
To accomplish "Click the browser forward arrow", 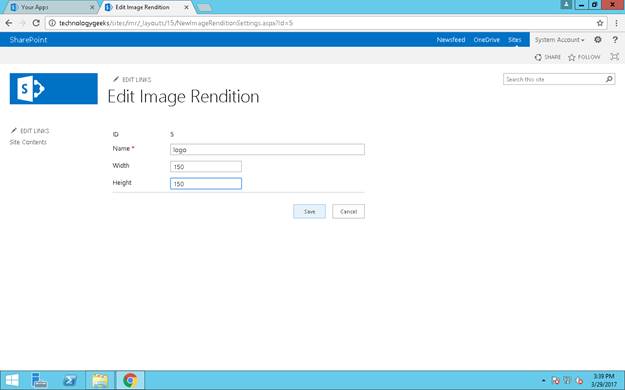I will click(22, 23).
